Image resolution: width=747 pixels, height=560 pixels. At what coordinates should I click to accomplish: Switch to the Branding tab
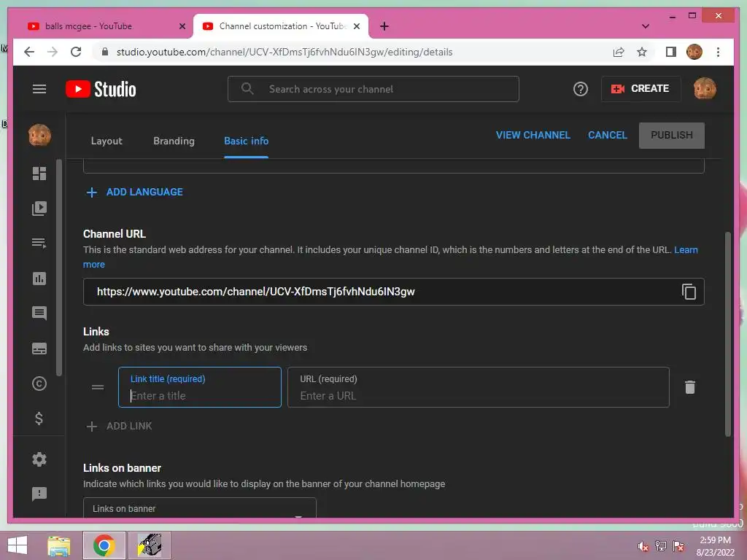point(174,141)
